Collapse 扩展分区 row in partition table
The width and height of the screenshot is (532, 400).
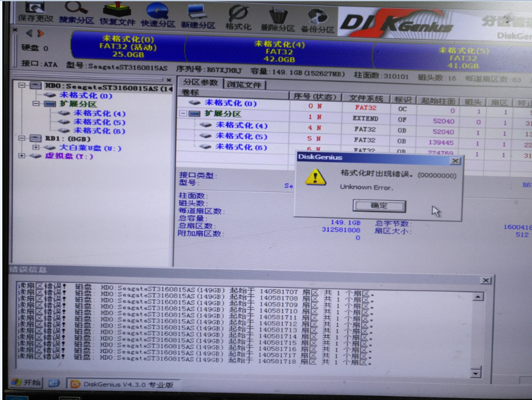183,113
